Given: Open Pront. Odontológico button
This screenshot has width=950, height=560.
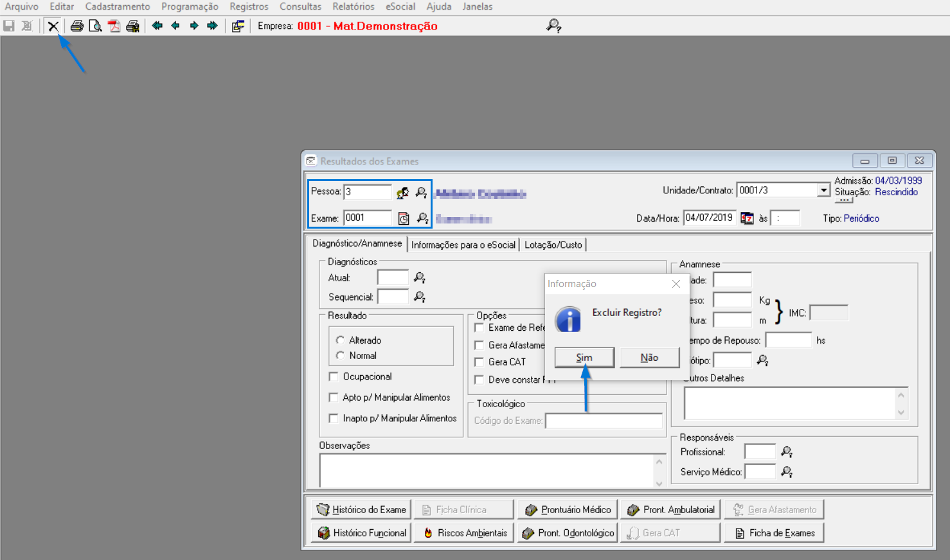Looking at the screenshot, I should 568,533.
